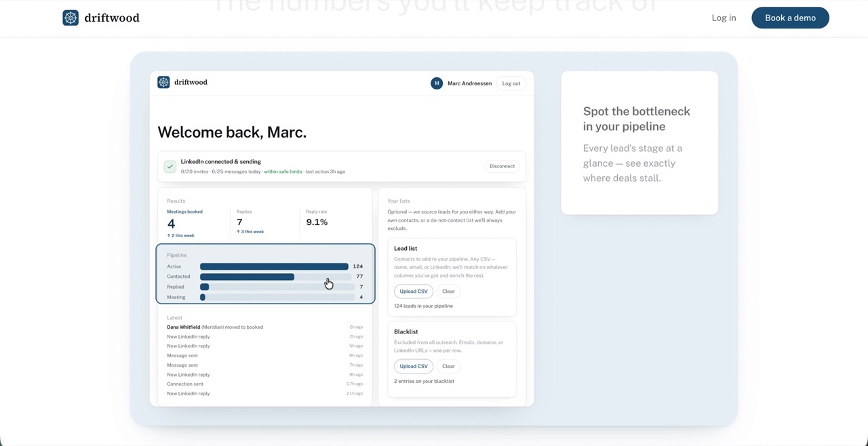Click the 3 this week indicator
The width and height of the screenshot is (868, 446).
(250, 232)
